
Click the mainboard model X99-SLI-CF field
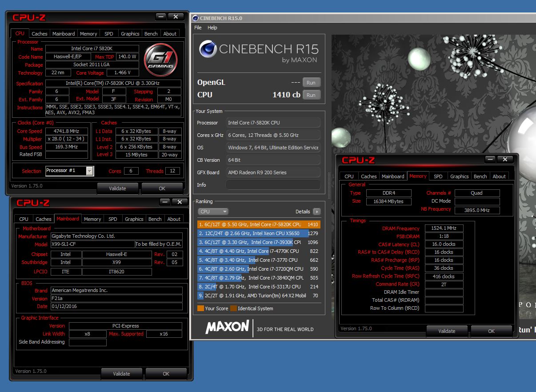[x=92, y=244]
